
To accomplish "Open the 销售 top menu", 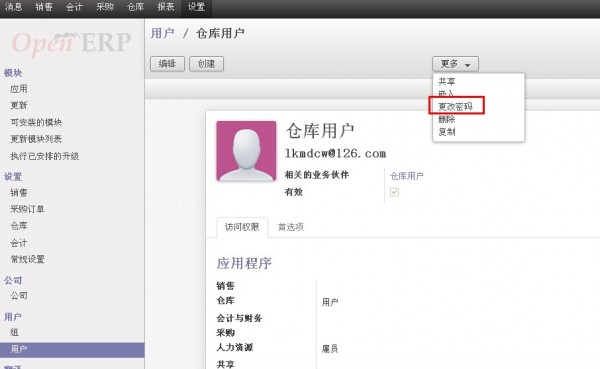I will click(x=44, y=7).
